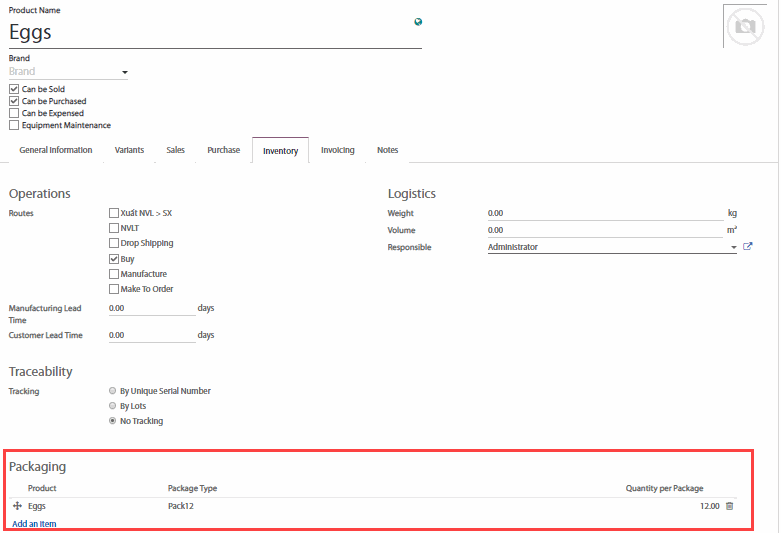The width and height of the screenshot is (781, 533).
Task: Click the Customer Lead Time field
Action: [x=151, y=335]
